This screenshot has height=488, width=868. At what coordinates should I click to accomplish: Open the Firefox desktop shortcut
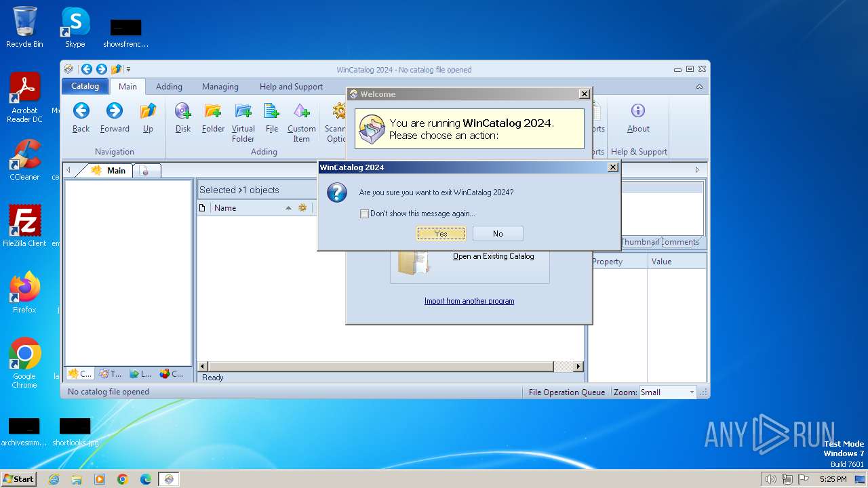pyautogui.click(x=24, y=292)
